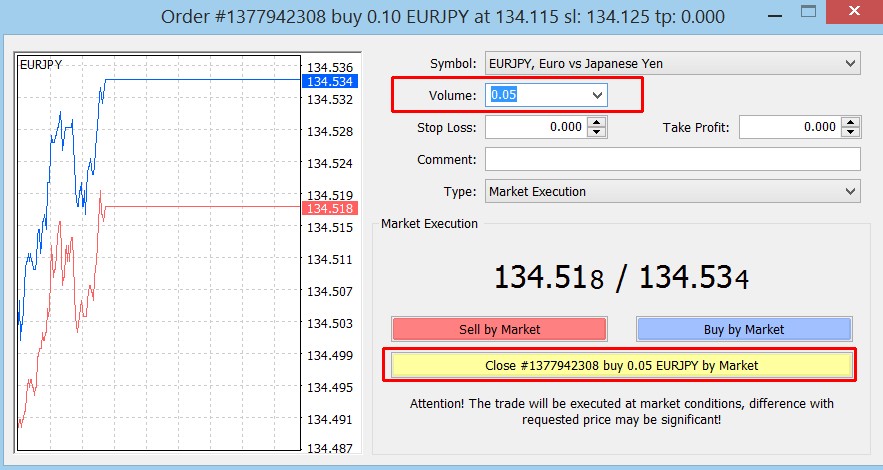
Task: Decrease Stop Loss with down arrow
Action: click(x=597, y=133)
